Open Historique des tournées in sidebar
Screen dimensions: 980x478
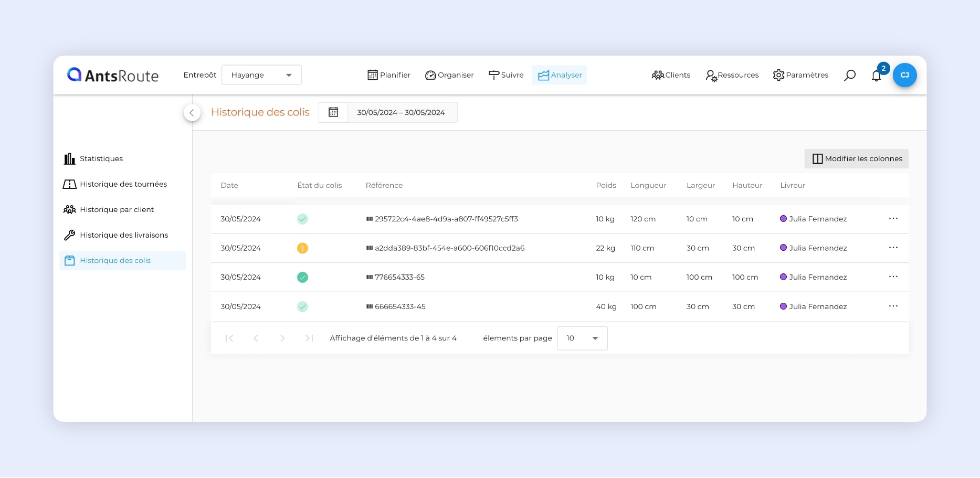(x=123, y=184)
